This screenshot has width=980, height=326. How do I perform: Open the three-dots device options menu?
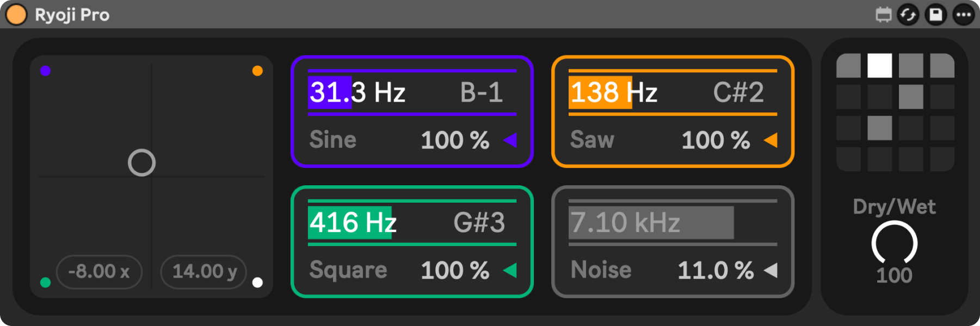963,15
